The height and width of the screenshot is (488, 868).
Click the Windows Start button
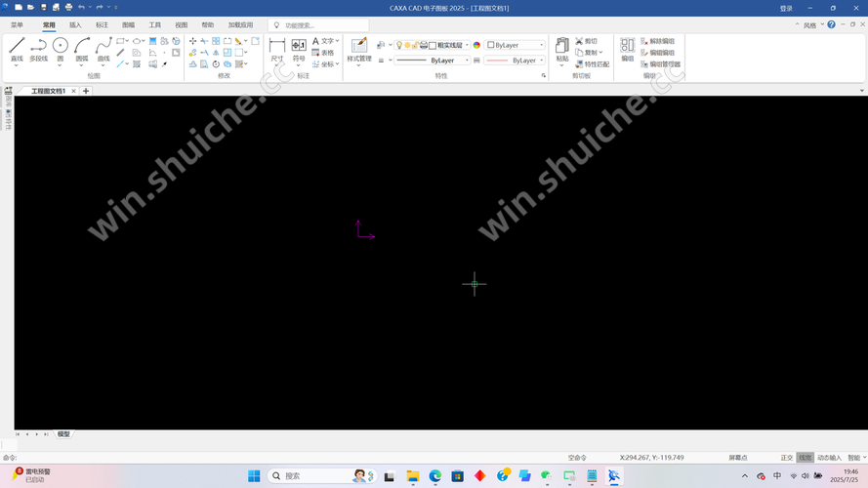[254, 476]
